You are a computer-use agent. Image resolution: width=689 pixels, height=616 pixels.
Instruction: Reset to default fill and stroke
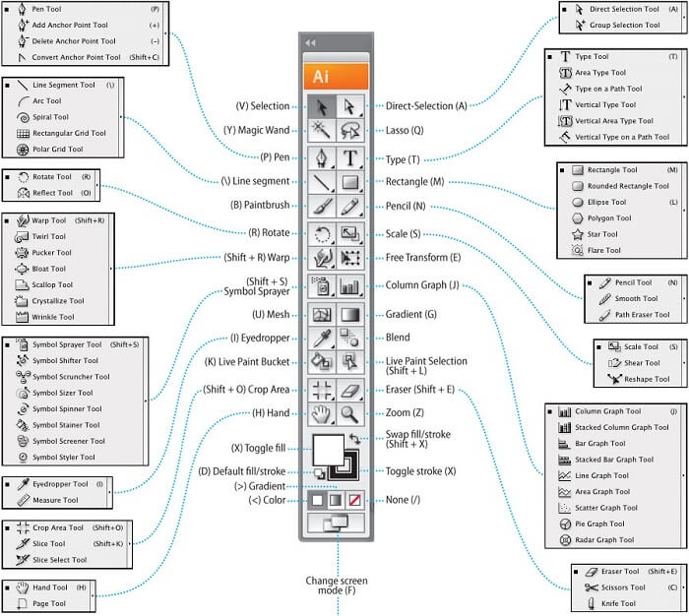pos(320,473)
